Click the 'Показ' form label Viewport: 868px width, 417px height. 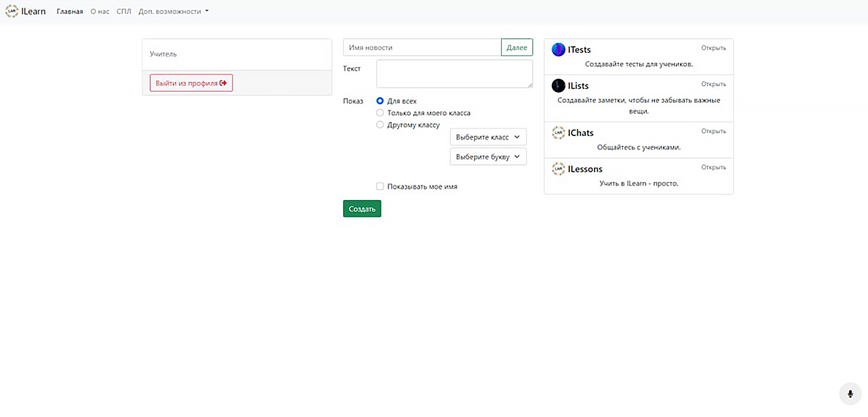(x=353, y=101)
